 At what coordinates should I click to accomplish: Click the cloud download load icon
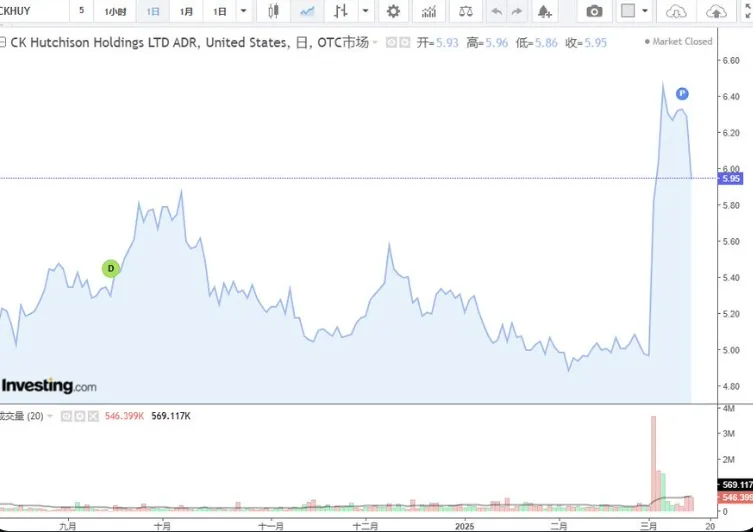tap(678, 11)
